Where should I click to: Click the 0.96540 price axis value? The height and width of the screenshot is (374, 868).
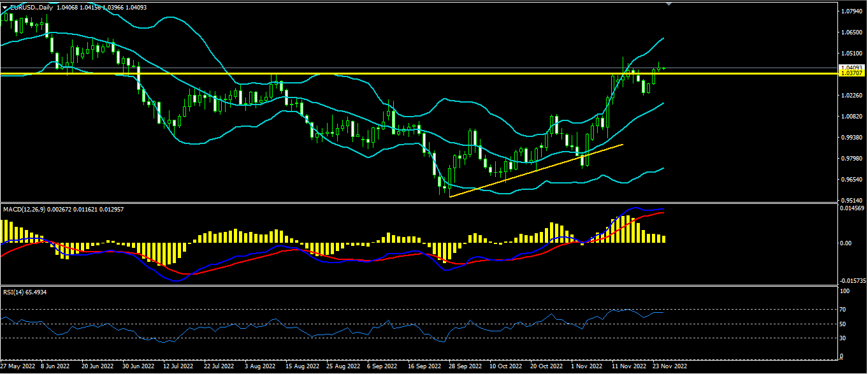click(x=851, y=180)
